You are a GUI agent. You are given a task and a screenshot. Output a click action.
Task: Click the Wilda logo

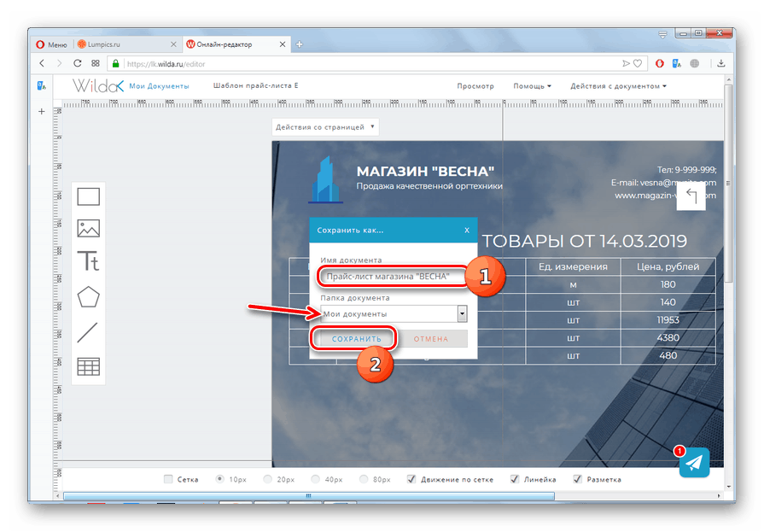tap(98, 86)
